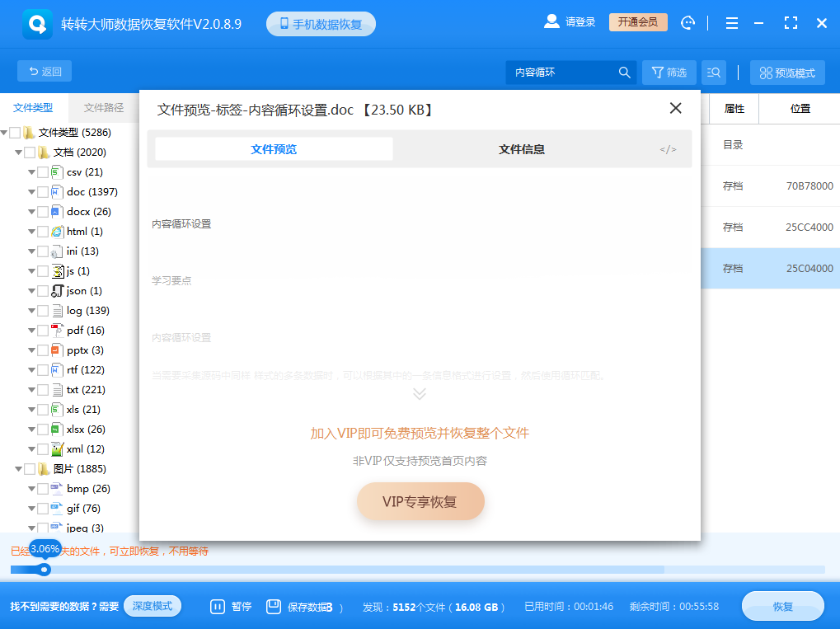Screen dimensions: 840x629
Task: Click the save disk icon beside 保存数据
Action: click(272, 606)
